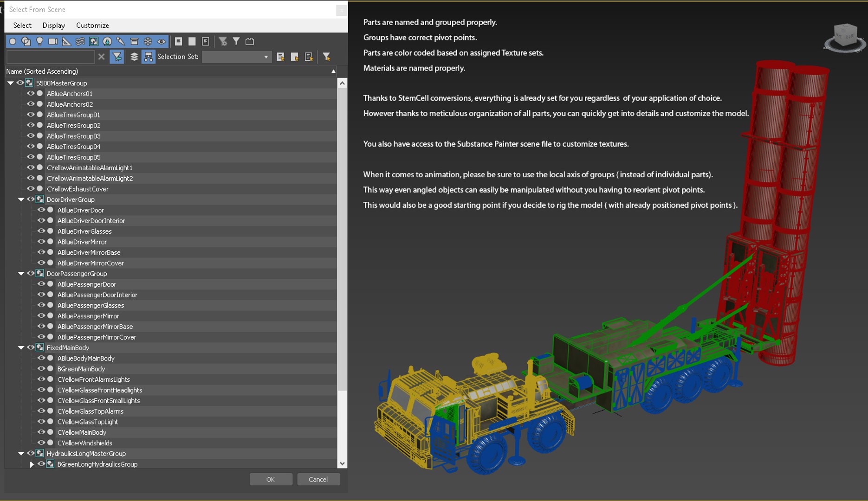The width and height of the screenshot is (868, 501).
Task: Open the Display menu
Action: pyautogui.click(x=54, y=26)
